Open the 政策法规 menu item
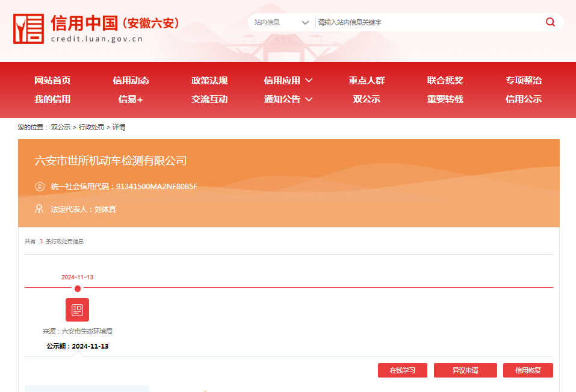Image resolution: width=576 pixels, height=392 pixels. [x=209, y=81]
